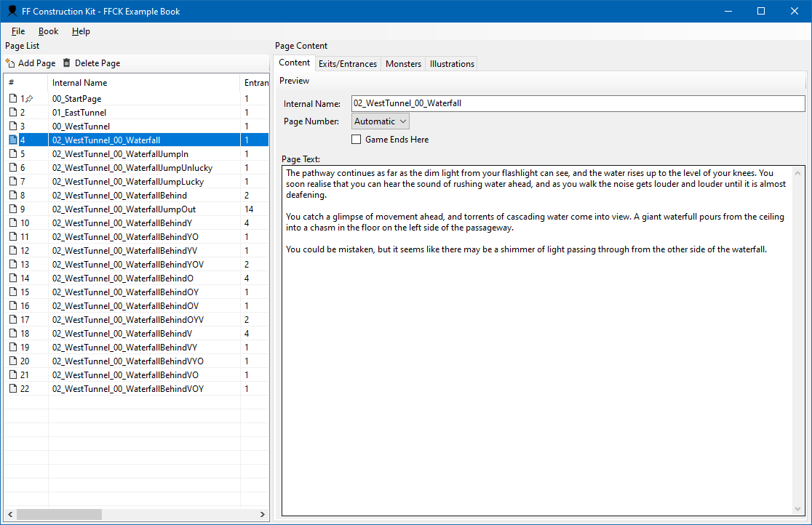The height and width of the screenshot is (525, 812).
Task: Click the page icon for row 8
Action: pyautogui.click(x=12, y=196)
